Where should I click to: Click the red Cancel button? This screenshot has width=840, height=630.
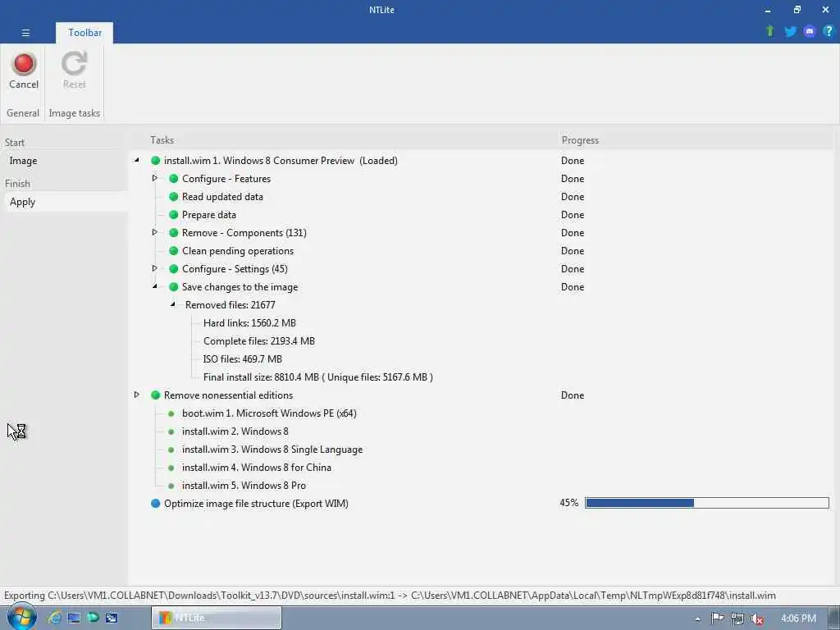click(x=24, y=71)
